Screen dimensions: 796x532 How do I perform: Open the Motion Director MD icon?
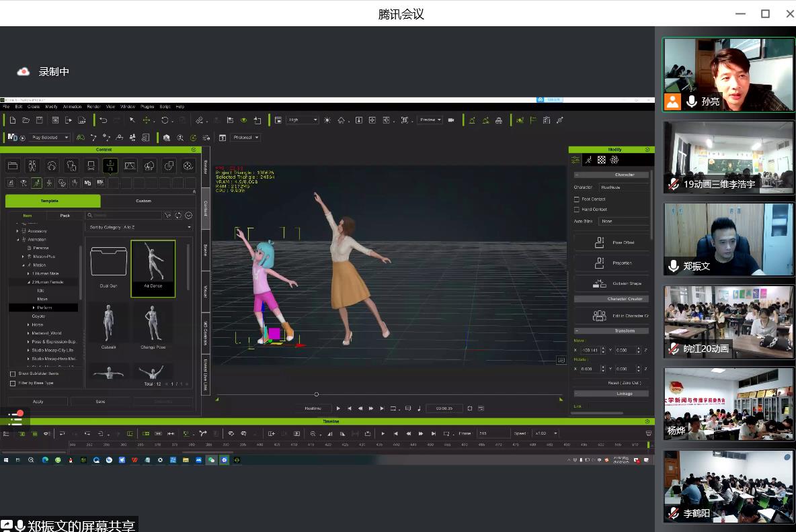12,138
